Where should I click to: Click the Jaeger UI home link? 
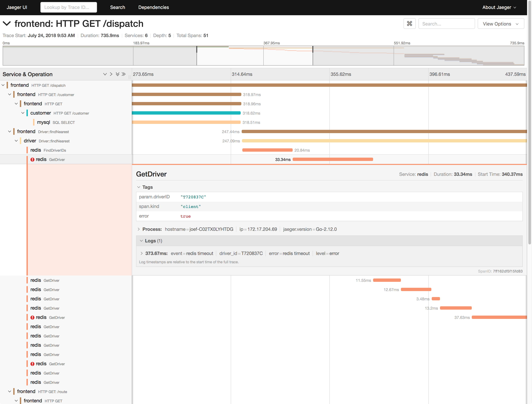[x=17, y=7]
